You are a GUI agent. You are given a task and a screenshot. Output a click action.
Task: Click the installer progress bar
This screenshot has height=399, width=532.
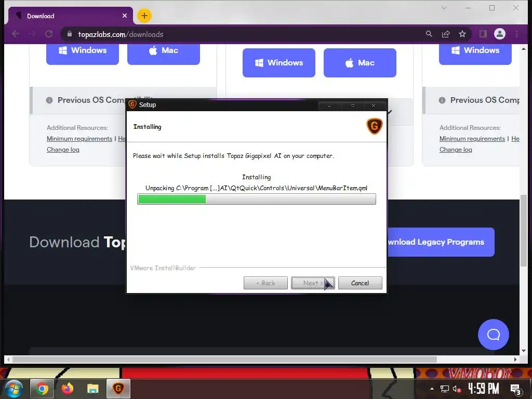(x=257, y=199)
